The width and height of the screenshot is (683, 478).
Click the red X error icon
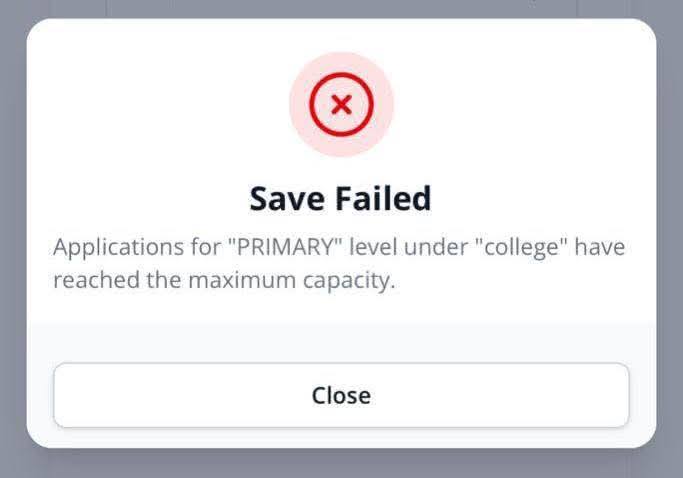(341, 104)
